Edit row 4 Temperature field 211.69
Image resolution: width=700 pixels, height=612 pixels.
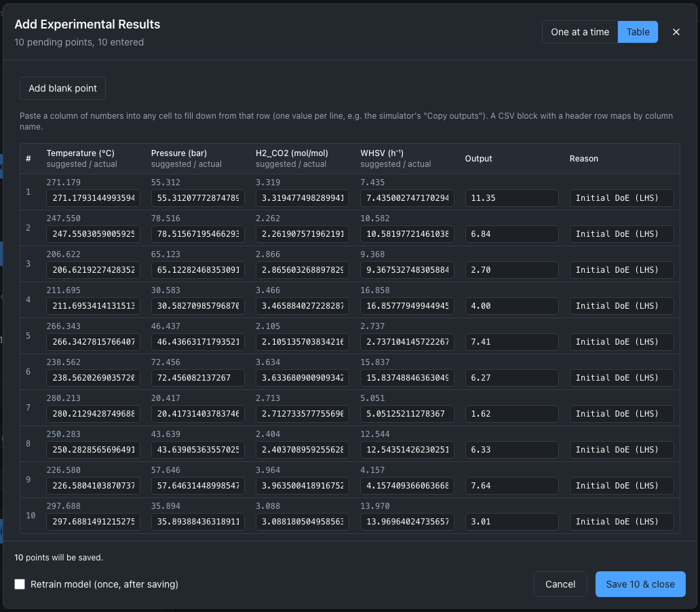coord(94,306)
